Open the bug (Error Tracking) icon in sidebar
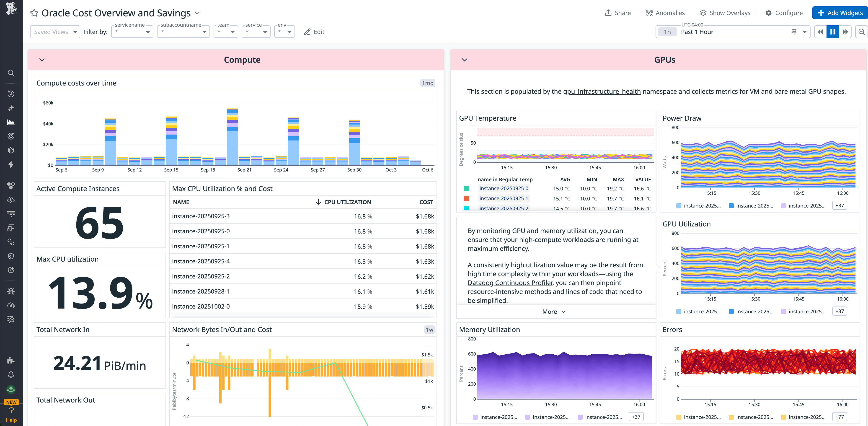This screenshot has height=426, width=868. point(11,291)
